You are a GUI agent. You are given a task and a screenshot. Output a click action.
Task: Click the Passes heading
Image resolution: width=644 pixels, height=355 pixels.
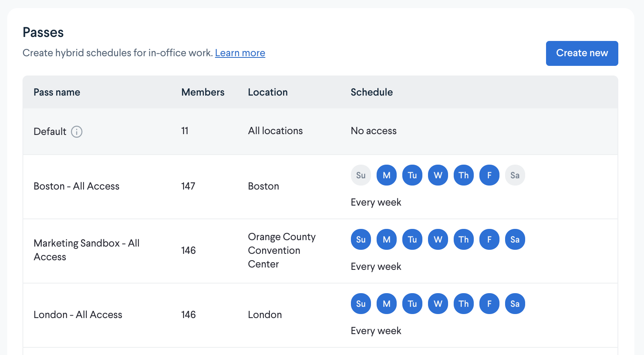tap(43, 32)
